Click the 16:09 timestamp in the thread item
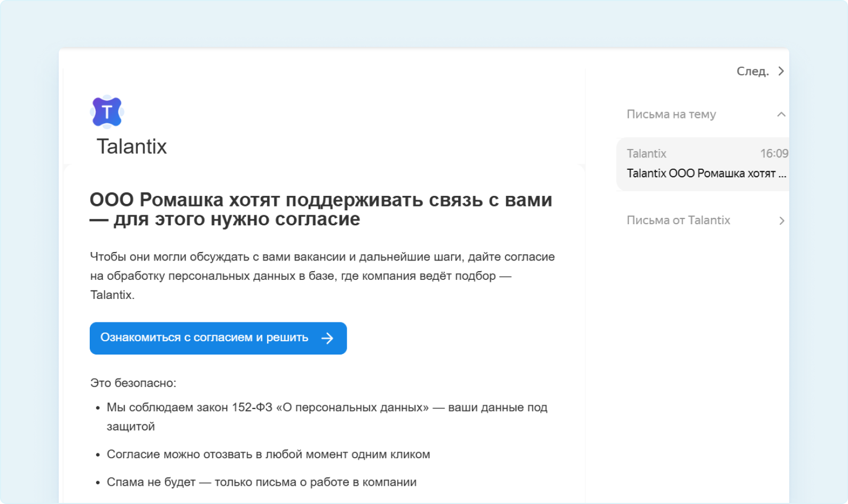 click(774, 154)
